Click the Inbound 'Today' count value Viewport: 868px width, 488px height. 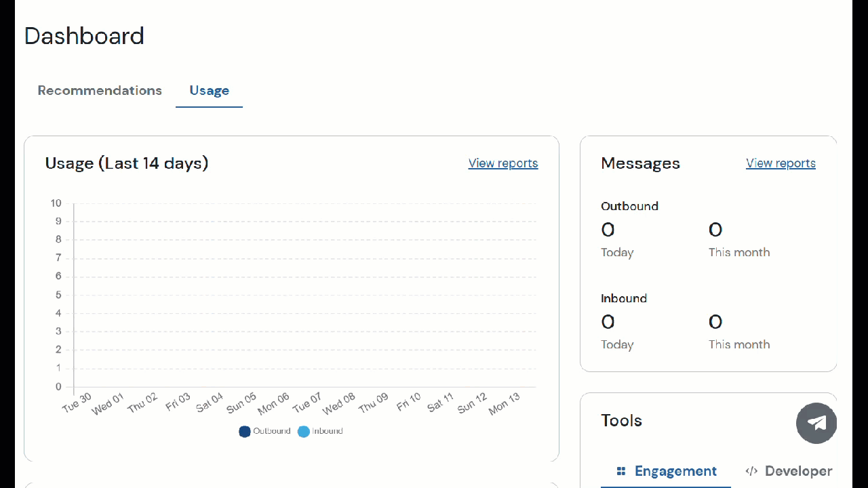coord(608,322)
